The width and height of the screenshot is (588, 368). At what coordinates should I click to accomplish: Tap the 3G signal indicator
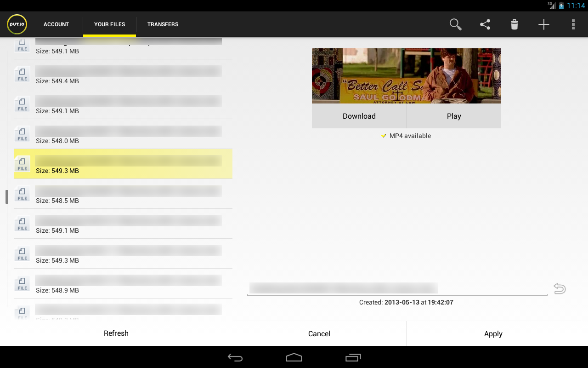552,6
